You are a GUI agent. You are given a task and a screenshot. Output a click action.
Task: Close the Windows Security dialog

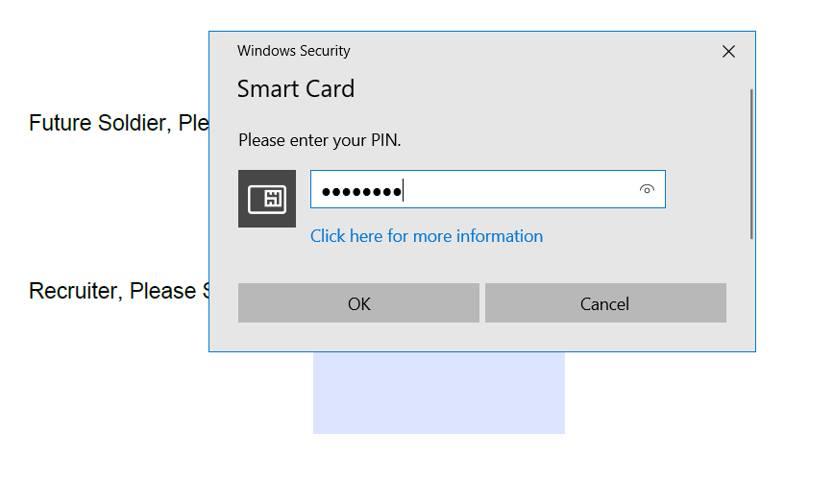coord(728,52)
